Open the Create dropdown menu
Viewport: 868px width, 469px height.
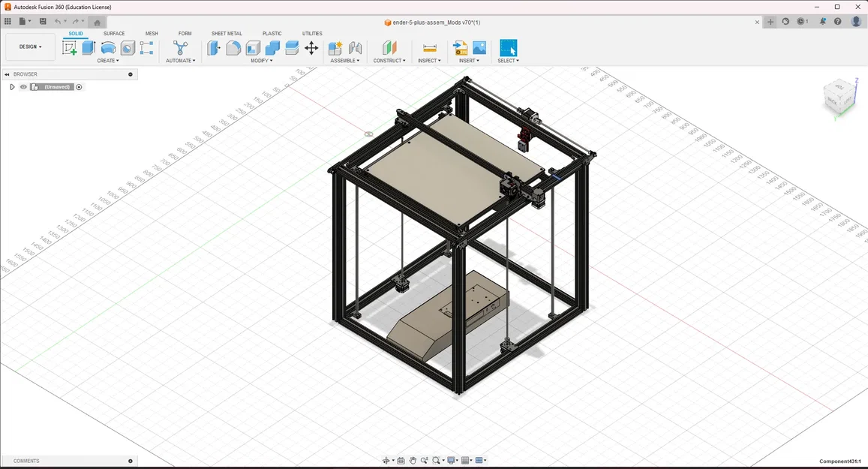coord(108,61)
